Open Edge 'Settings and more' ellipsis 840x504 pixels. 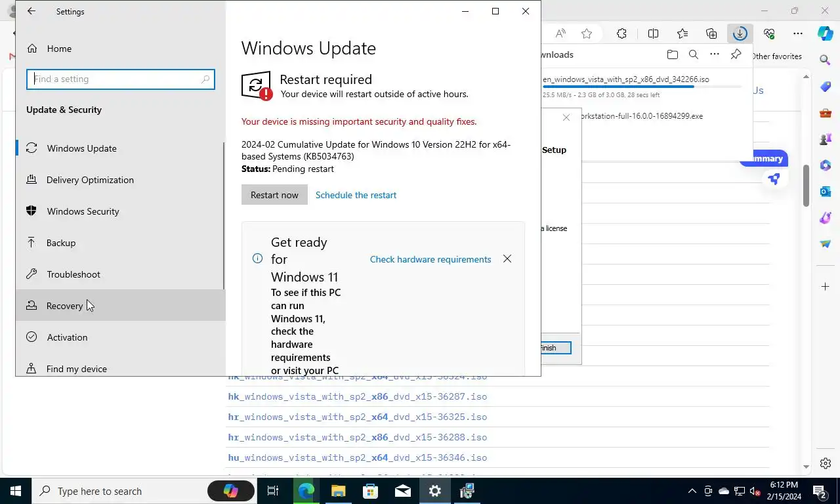click(798, 33)
